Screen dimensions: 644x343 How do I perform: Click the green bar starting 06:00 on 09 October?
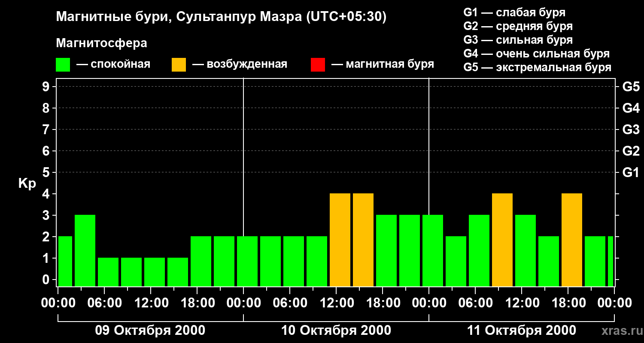(x=108, y=272)
